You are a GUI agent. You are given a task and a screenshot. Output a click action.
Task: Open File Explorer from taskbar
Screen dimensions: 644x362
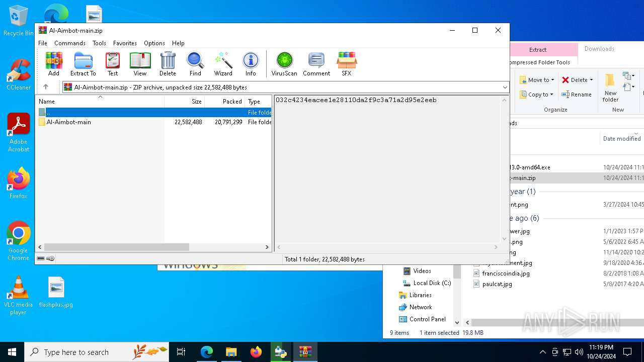[x=231, y=352]
